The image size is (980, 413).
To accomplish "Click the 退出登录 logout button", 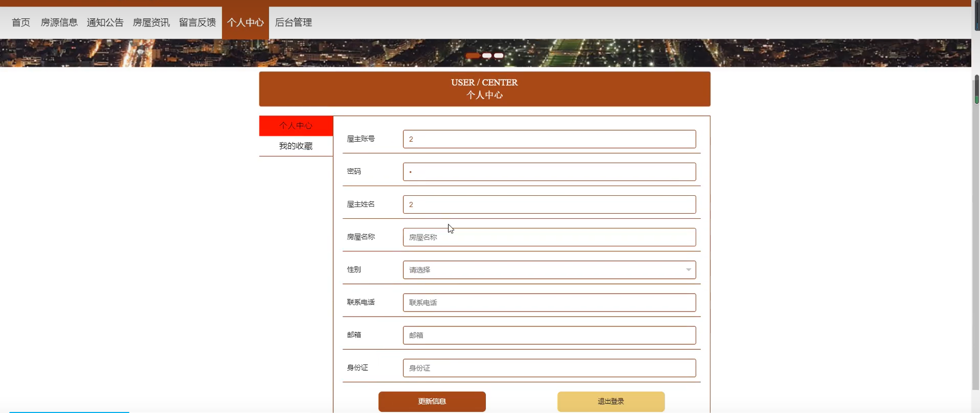I will click(611, 401).
